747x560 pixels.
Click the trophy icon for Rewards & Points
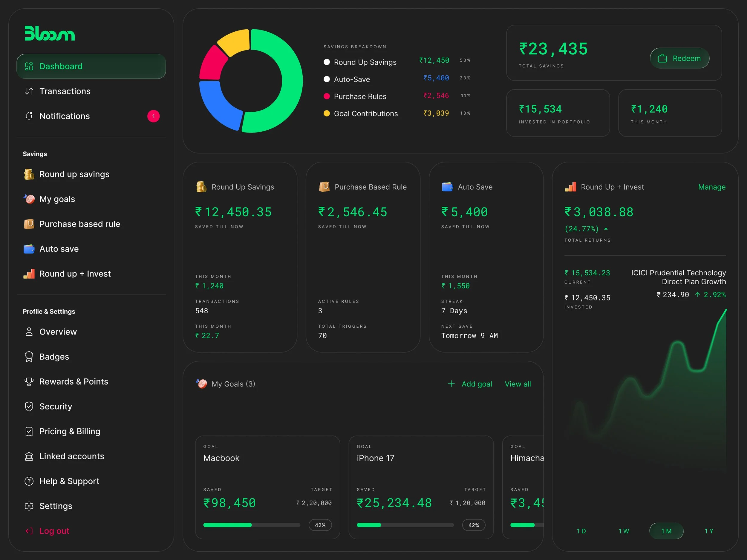pyautogui.click(x=29, y=381)
